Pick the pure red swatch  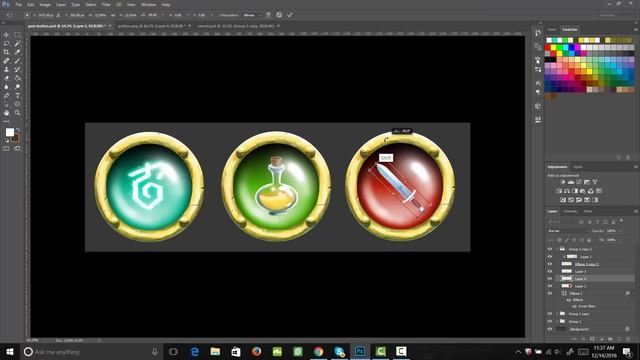(548, 48)
